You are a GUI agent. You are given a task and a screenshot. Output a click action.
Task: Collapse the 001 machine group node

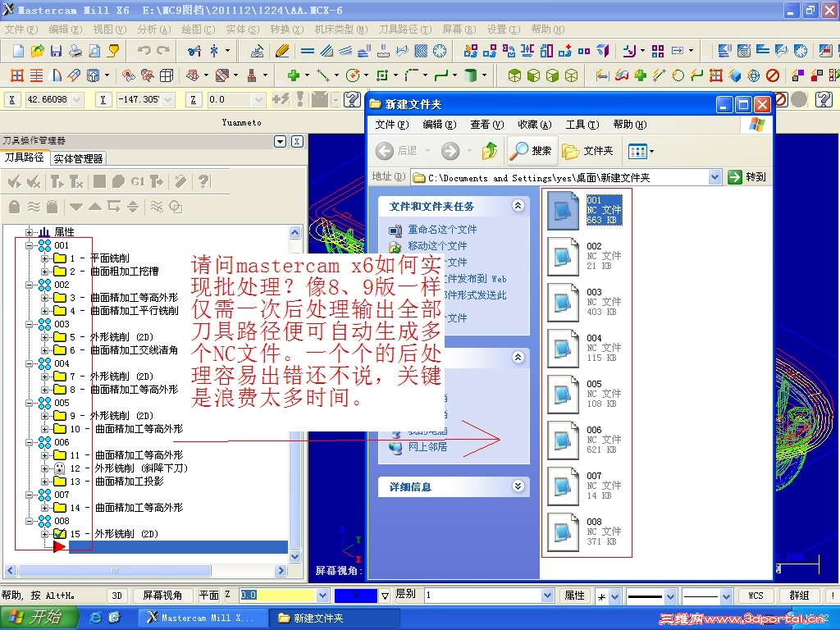coord(30,245)
